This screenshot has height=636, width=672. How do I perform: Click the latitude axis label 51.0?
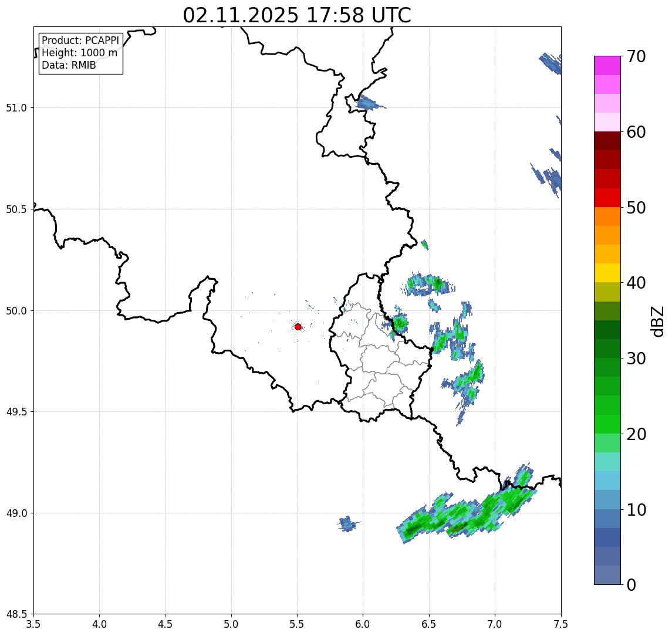pos(16,107)
